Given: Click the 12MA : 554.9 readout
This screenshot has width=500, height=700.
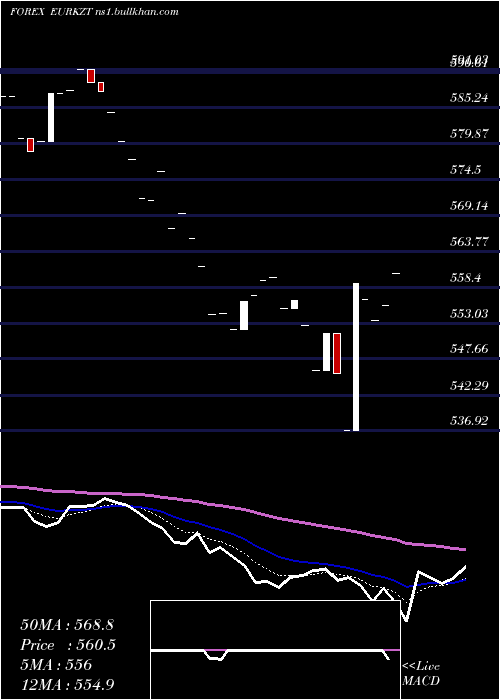Looking at the screenshot, I should 65,684.
